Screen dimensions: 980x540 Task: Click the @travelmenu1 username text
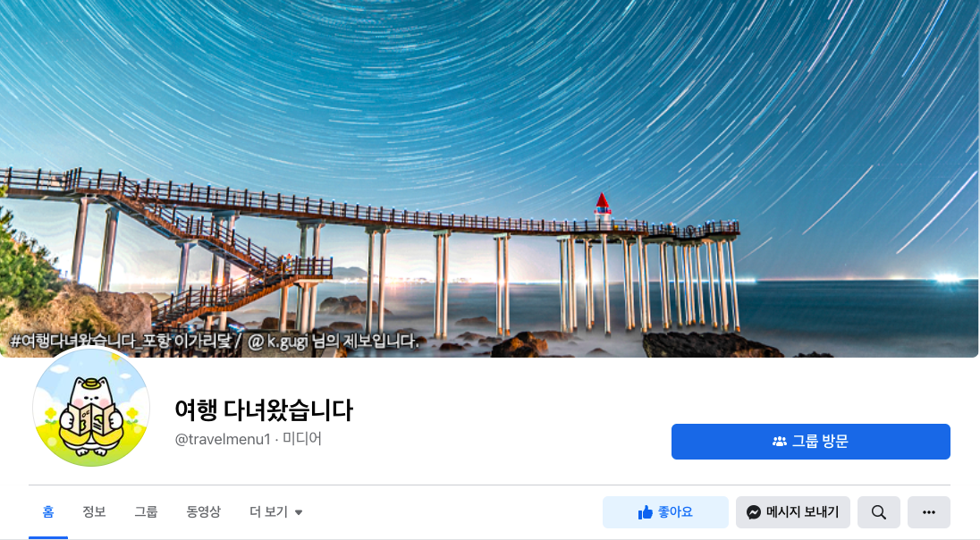click(223, 439)
